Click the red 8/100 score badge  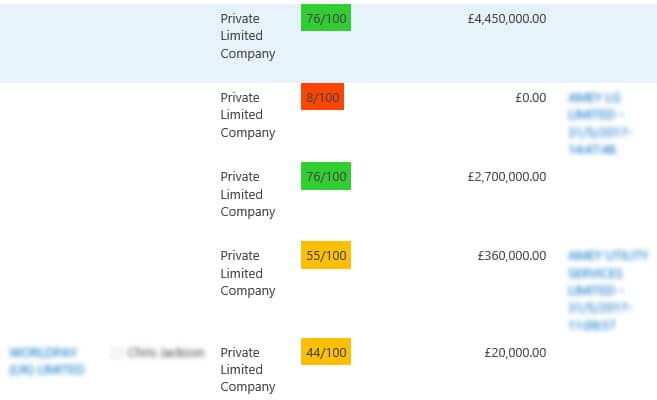[322, 97]
